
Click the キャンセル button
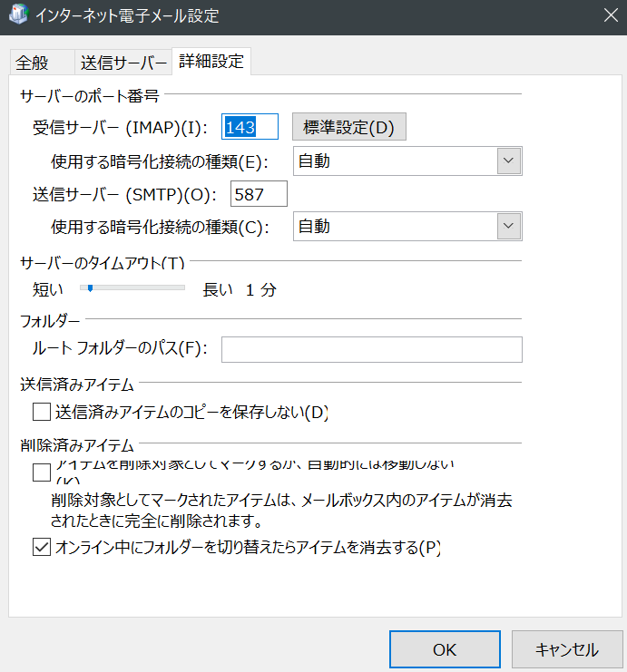567,649
